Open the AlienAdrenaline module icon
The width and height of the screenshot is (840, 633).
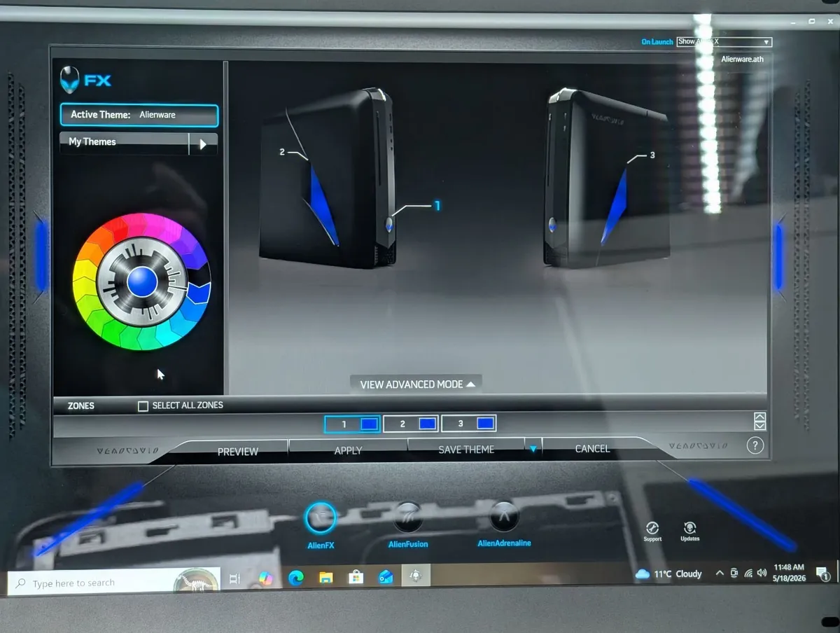point(504,516)
